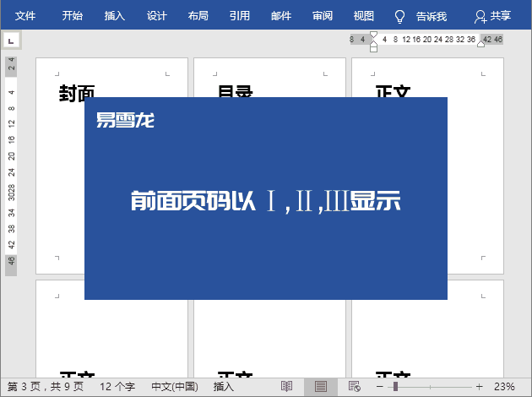Image resolution: width=532 pixels, height=397 pixels.
Task: Click the 第 3 页，共 9 页 status indicator
Action: click(x=46, y=387)
